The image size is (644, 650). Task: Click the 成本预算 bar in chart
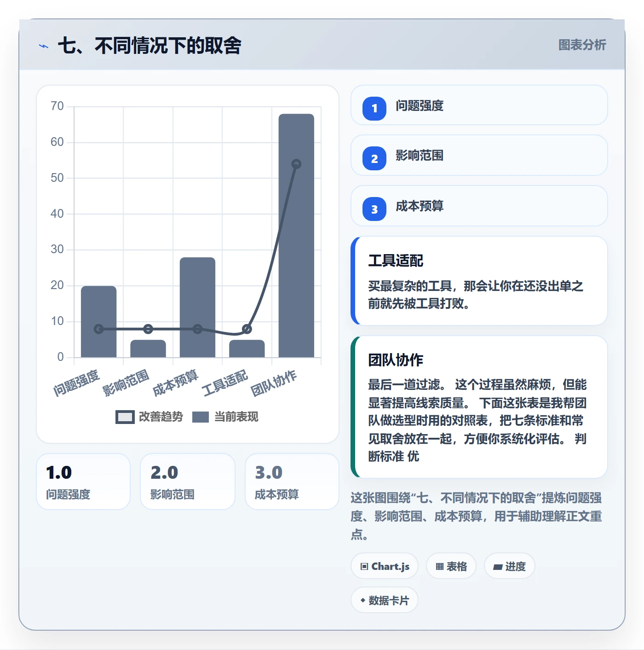coord(197,307)
